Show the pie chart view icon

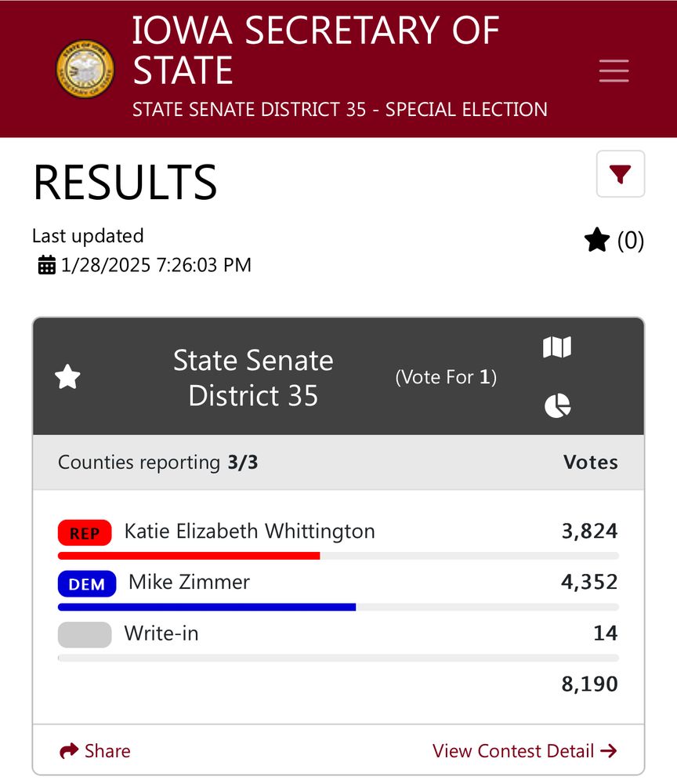coord(557,405)
